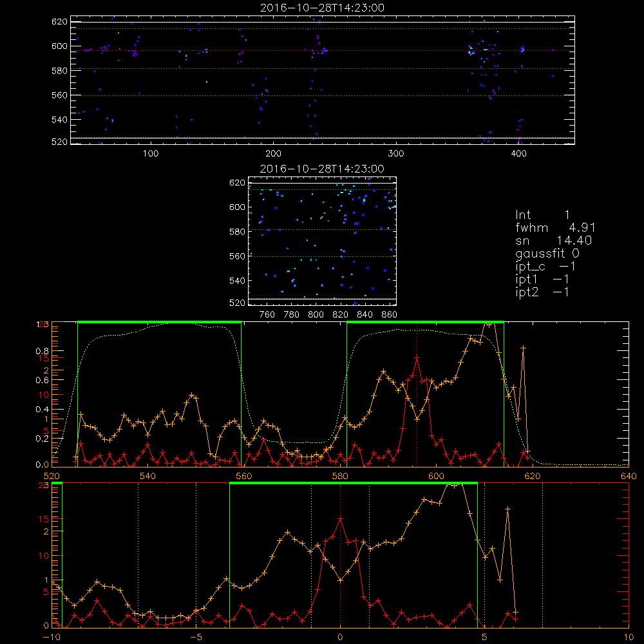Select the 'fwhm 4.91' readout
The width and height of the screenshot is (644, 644).
click(555, 227)
